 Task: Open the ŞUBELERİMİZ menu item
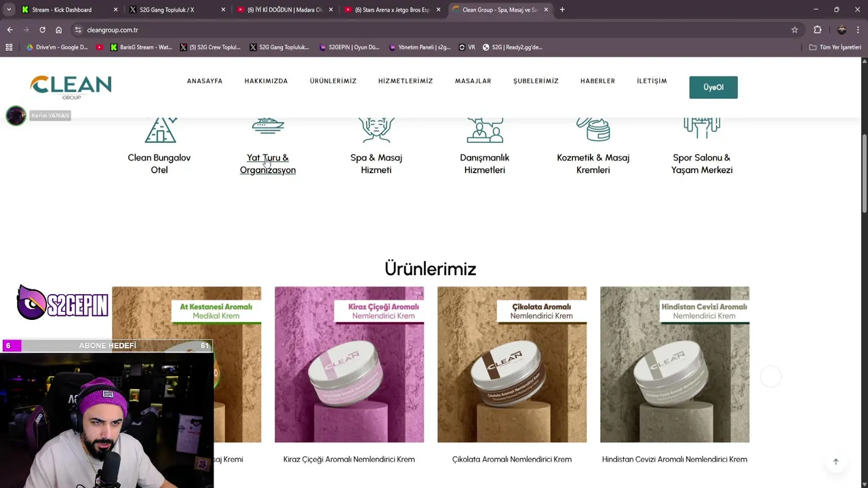coord(536,81)
